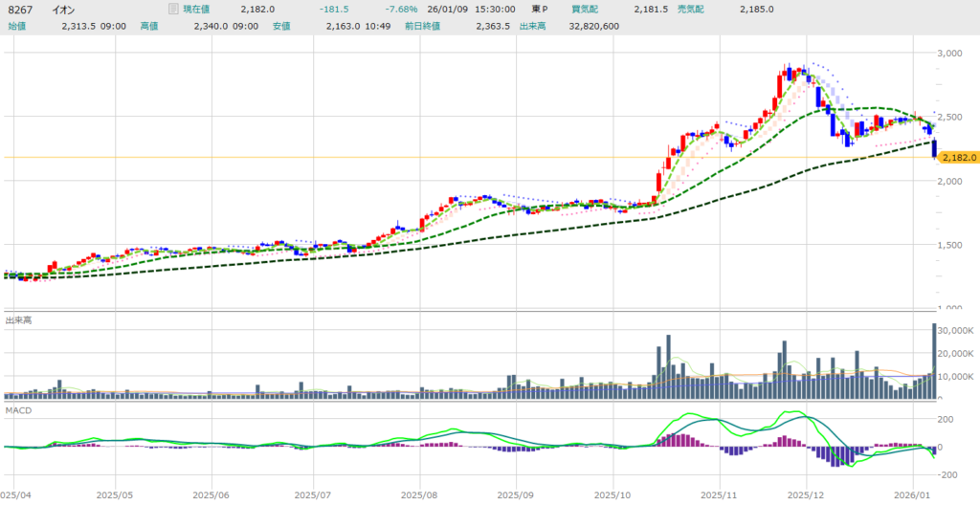Click the 始値 open price label

[x=17, y=26]
